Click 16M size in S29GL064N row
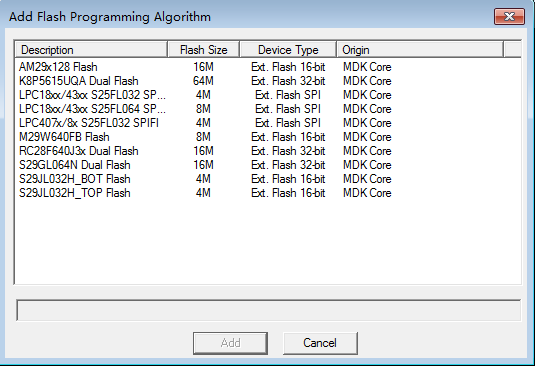This screenshot has width=535, height=366. [203, 165]
